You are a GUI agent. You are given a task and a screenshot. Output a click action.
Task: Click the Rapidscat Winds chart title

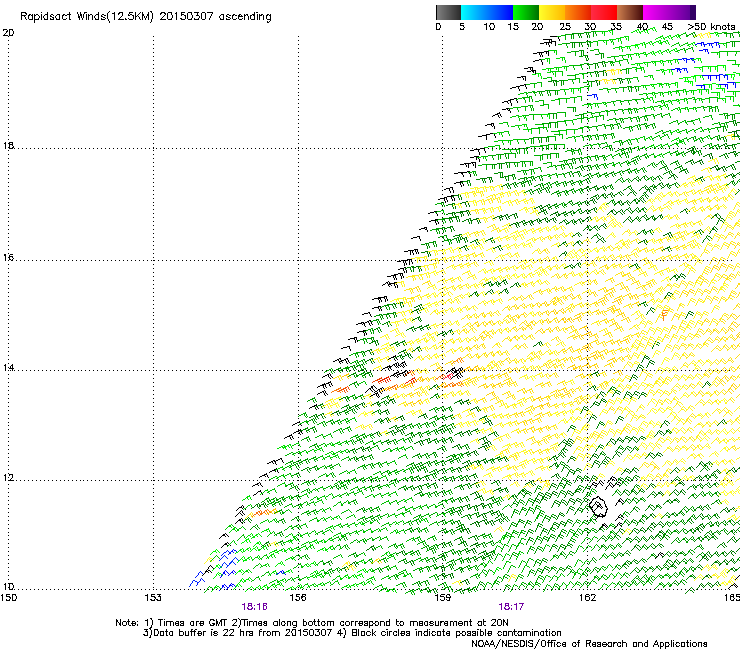click(x=146, y=17)
